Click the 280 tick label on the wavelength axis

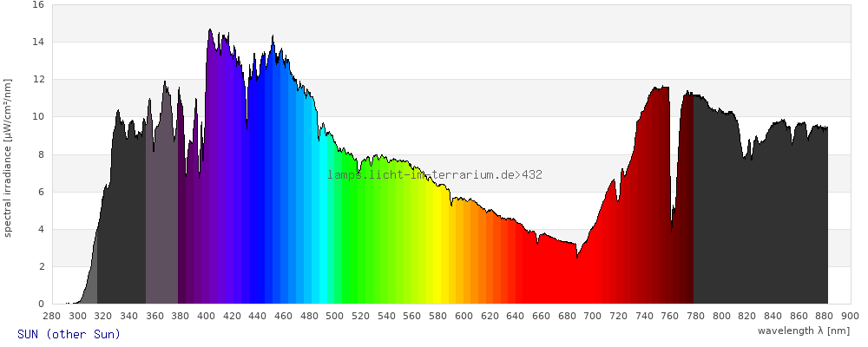[x=51, y=317]
